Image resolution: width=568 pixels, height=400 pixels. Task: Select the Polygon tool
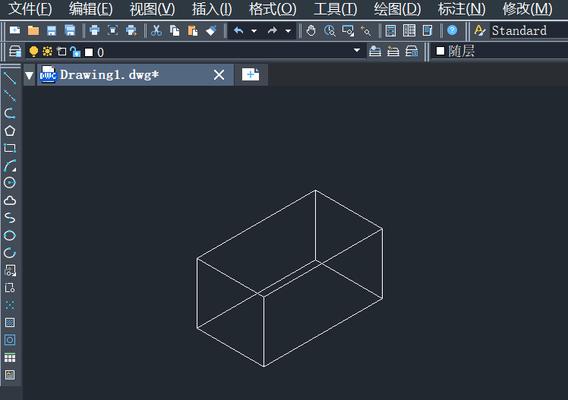10,131
